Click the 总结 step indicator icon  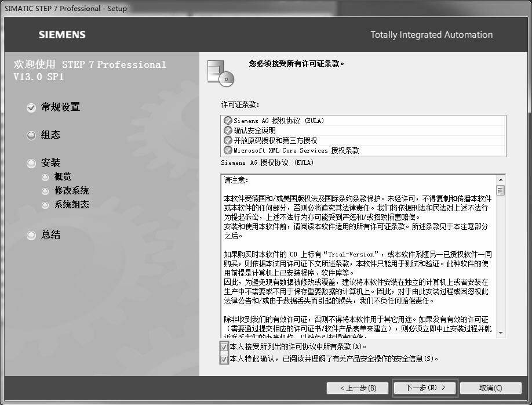click(31, 235)
